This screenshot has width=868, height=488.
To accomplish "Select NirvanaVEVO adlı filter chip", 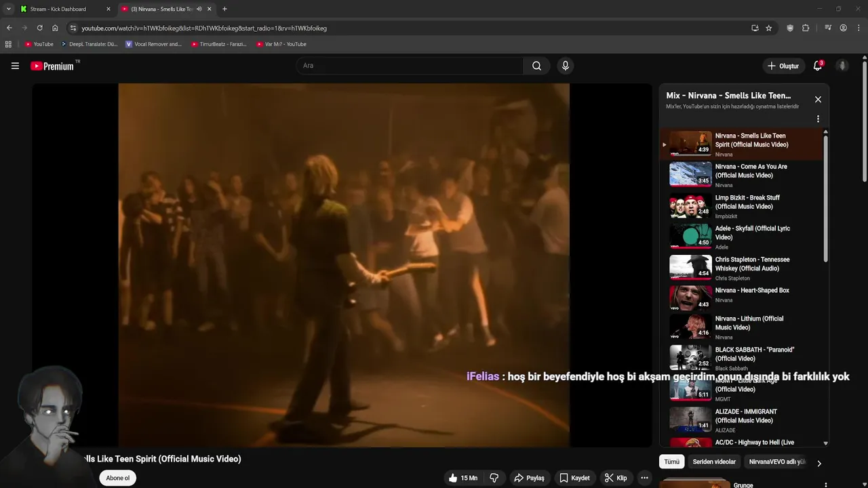I will [776, 462].
